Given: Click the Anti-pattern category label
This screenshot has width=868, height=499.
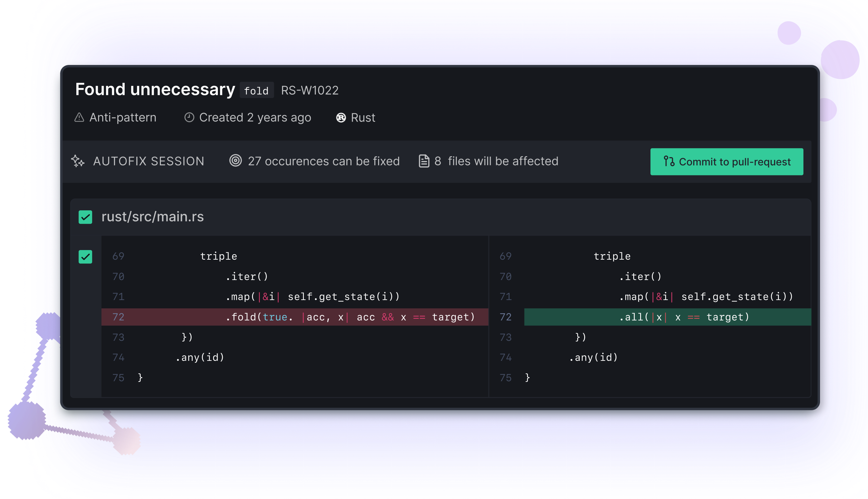Looking at the screenshot, I should [123, 117].
